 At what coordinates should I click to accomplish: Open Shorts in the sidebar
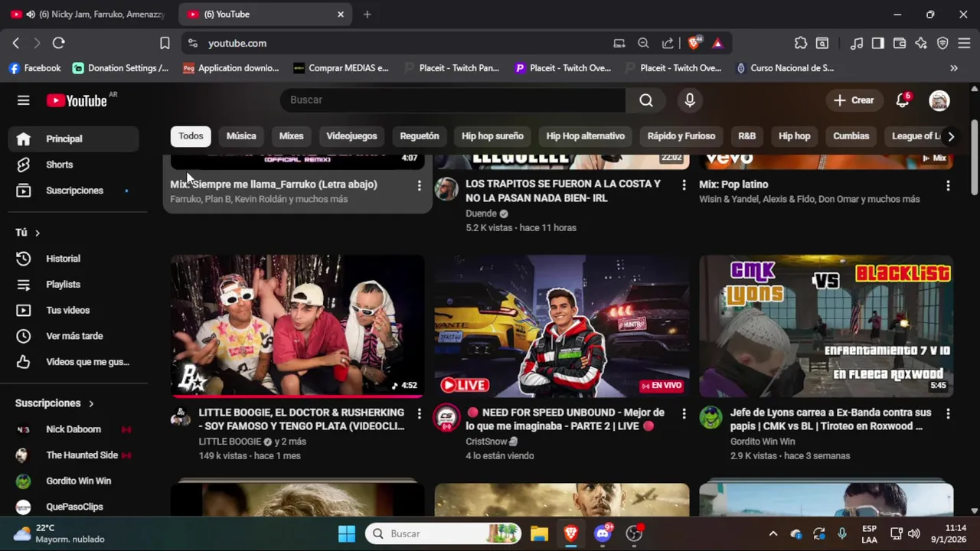pos(74,165)
